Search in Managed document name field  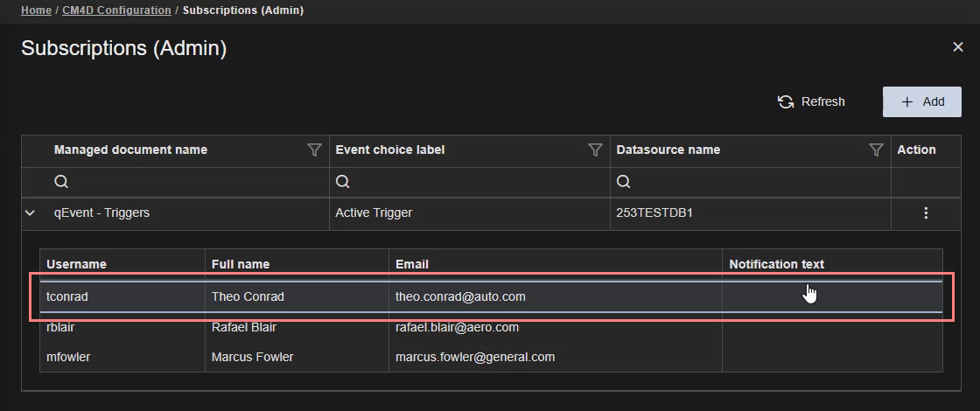184,182
